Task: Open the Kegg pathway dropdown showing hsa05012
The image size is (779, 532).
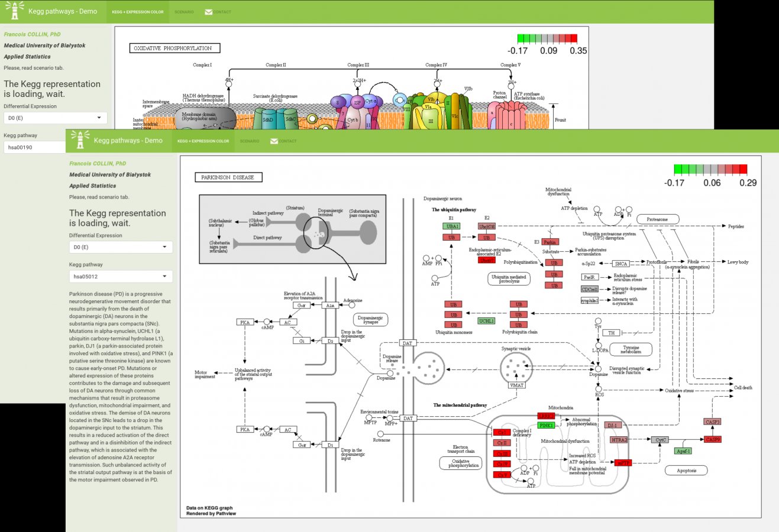Action: [x=121, y=276]
